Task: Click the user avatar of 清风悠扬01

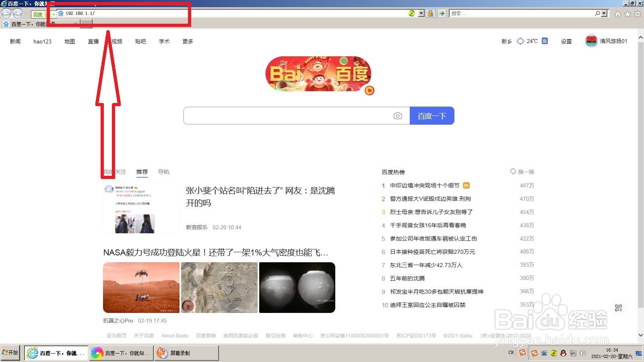Action: [591, 41]
